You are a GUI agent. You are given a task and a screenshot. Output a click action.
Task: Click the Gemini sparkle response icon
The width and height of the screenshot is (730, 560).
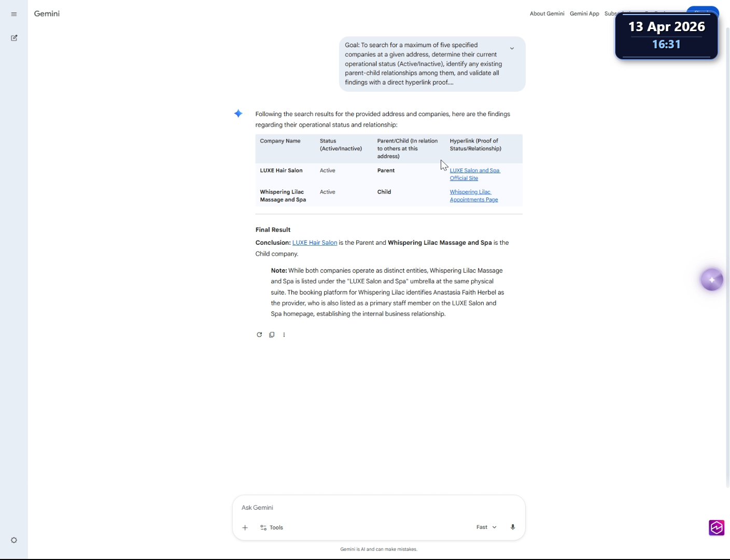(x=238, y=114)
